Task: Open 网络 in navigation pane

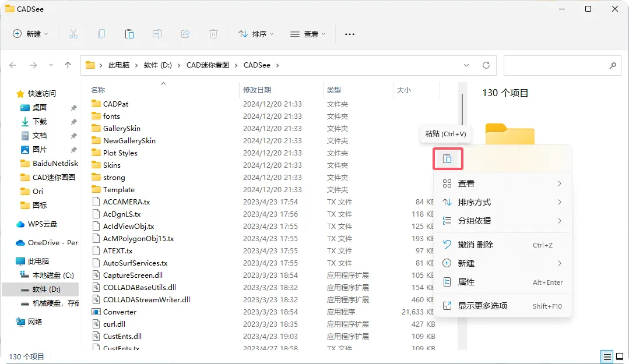Action: [29, 321]
